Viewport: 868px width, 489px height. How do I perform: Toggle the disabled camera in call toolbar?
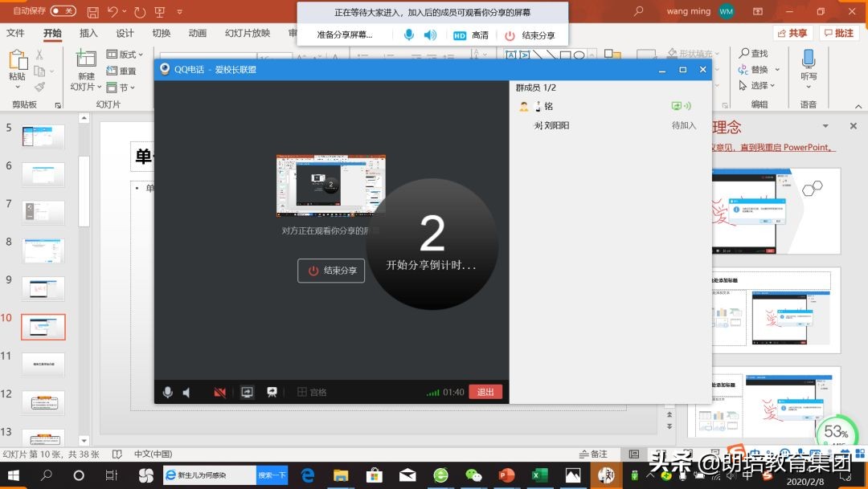[x=219, y=392]
